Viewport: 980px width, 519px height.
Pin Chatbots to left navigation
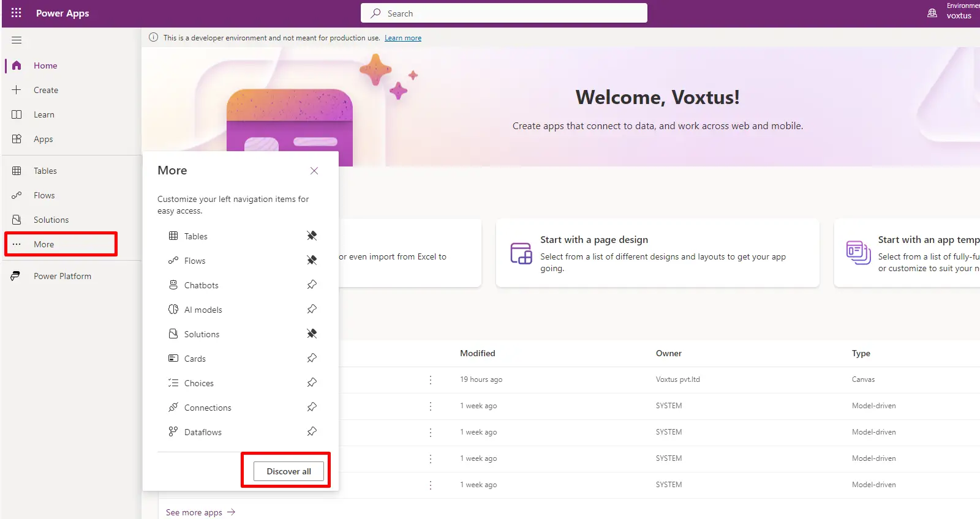click(312, 285)
